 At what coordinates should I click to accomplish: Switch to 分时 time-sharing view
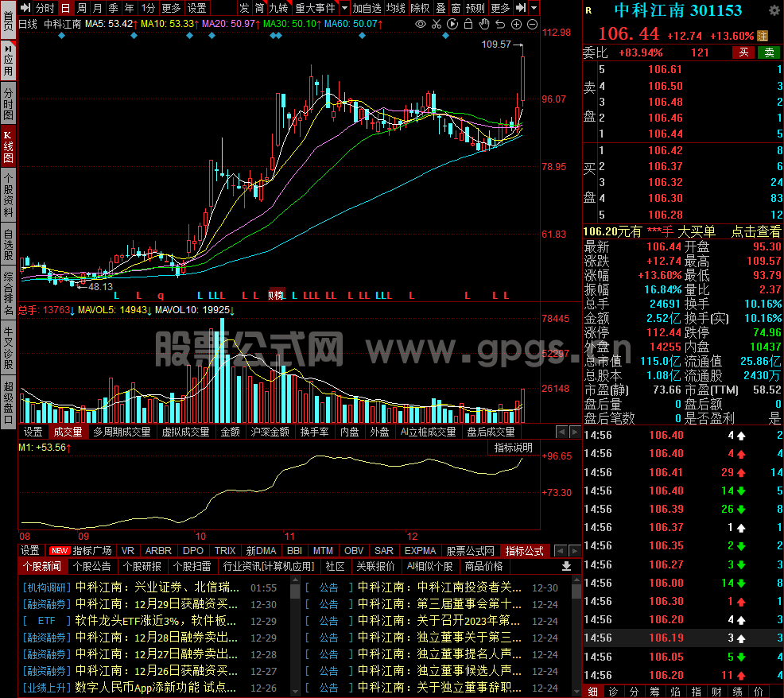click(45, 8)
